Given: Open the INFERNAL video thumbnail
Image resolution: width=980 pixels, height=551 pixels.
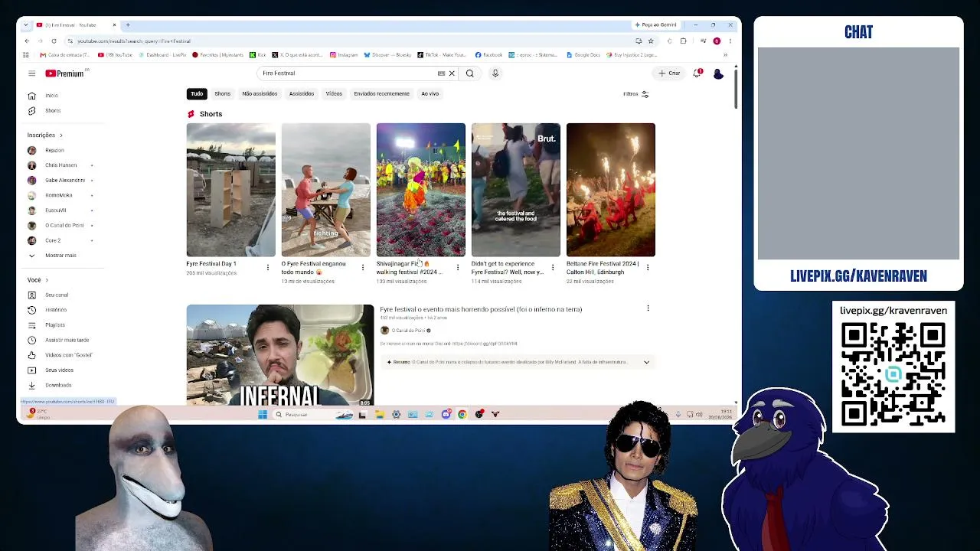Looking at the screenshot, I should [x=280, y=355].
